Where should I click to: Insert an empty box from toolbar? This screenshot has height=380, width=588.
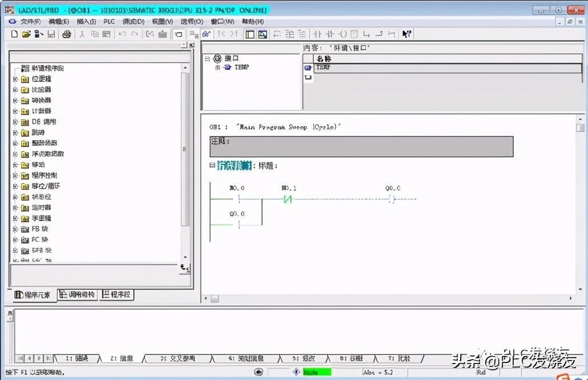[x=355, y=34]
